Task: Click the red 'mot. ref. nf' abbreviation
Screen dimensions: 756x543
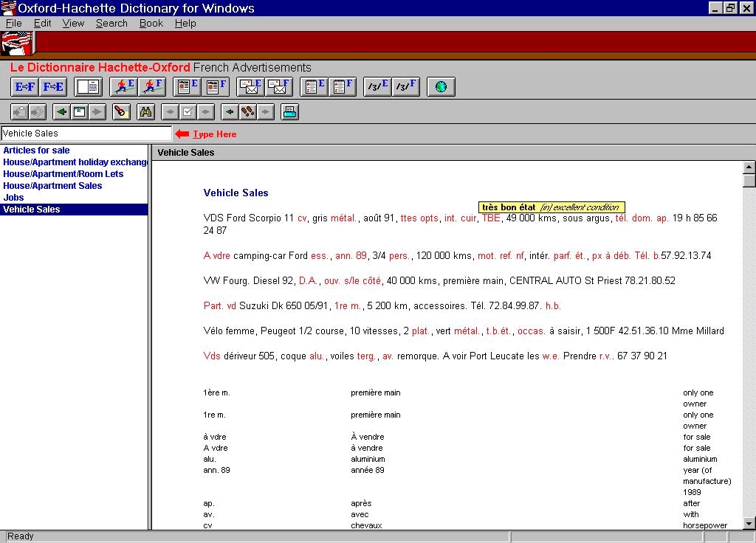Action: (501, 256)
